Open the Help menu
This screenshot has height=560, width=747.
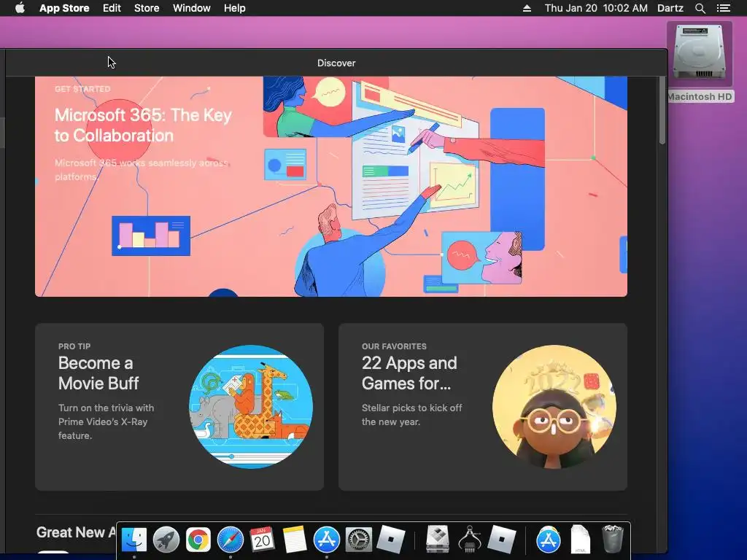234,8
